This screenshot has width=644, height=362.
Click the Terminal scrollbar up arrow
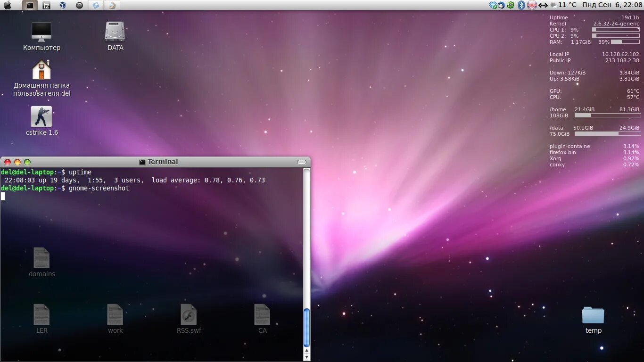pos(307,351)
